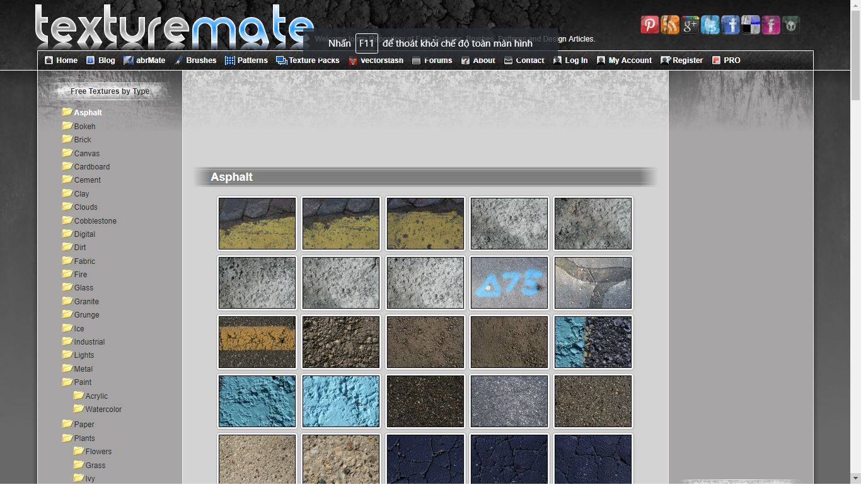861x504 pixels.
Task: Browse the Digital textures category
Action: pos(84,234)
